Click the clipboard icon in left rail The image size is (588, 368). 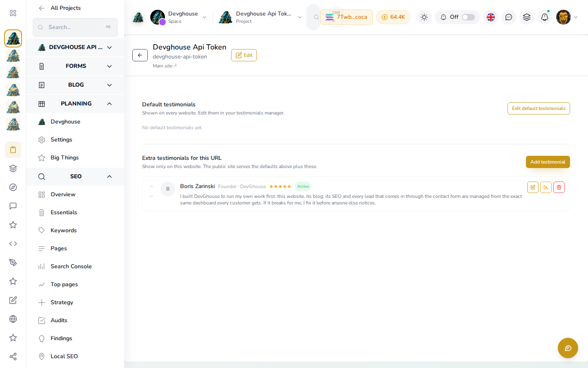click(x=13, y=150)
